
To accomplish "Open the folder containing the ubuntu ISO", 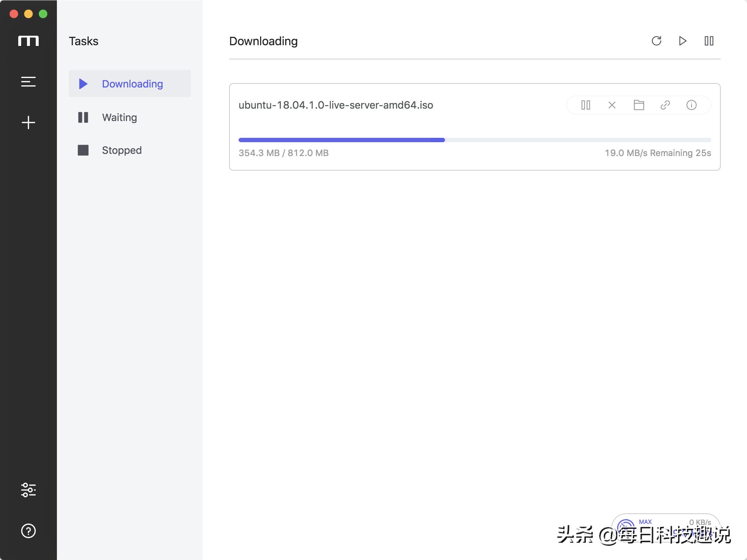I will (639, 105).
